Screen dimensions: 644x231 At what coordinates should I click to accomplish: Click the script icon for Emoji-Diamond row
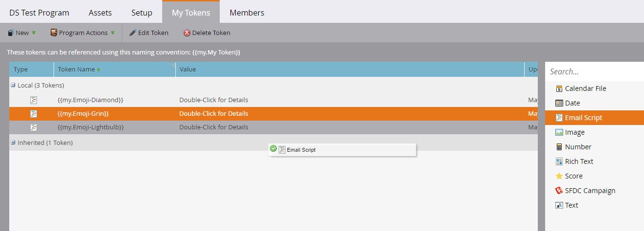coord(34,100)
